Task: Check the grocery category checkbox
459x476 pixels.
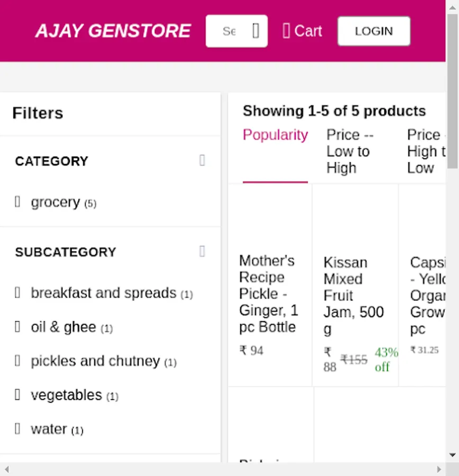Action: (x=17, y=202)
